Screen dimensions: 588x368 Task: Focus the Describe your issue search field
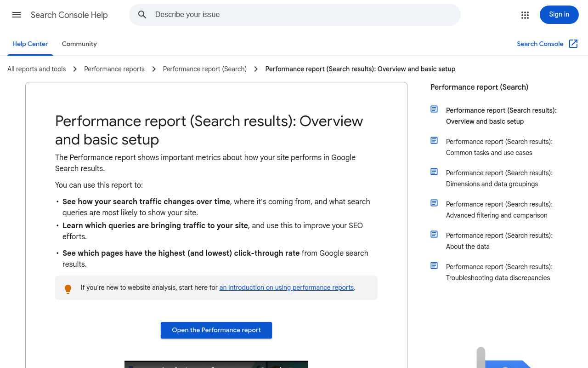click(295, 15)
